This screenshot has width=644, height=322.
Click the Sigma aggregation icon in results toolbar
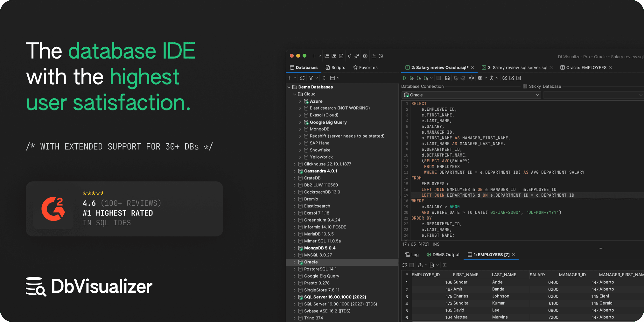tap(445, 265)
